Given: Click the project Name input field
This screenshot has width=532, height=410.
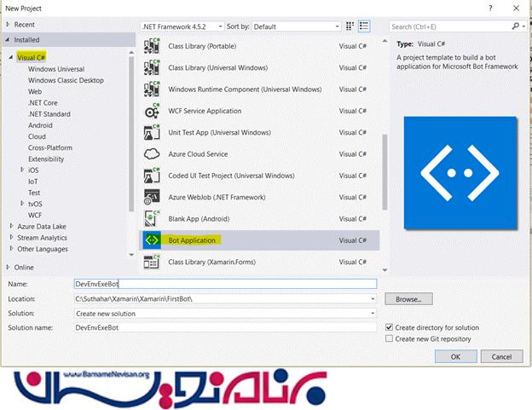Looking at the screenshot, I should [x=225, y=284].
